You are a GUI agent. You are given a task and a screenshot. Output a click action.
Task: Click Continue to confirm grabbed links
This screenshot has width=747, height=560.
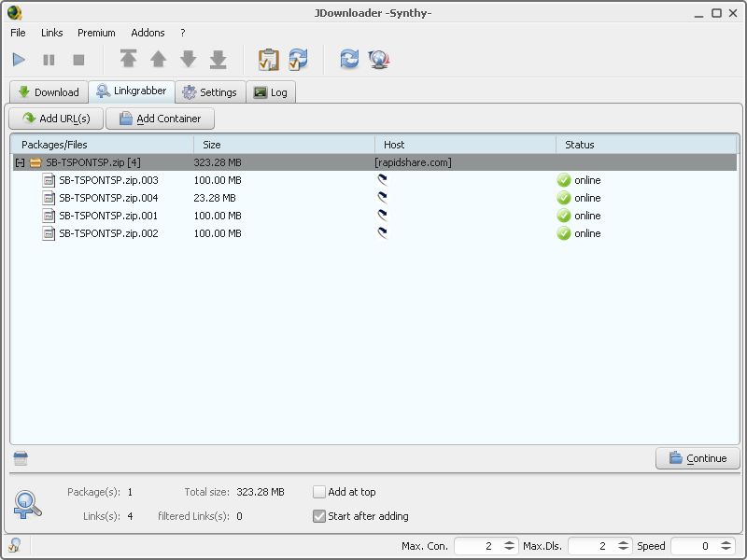click(698, 458)
